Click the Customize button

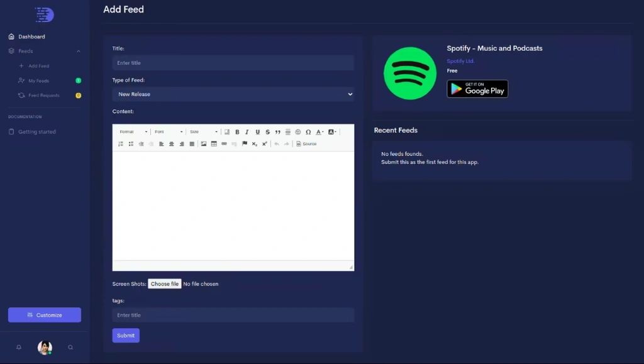45,315
